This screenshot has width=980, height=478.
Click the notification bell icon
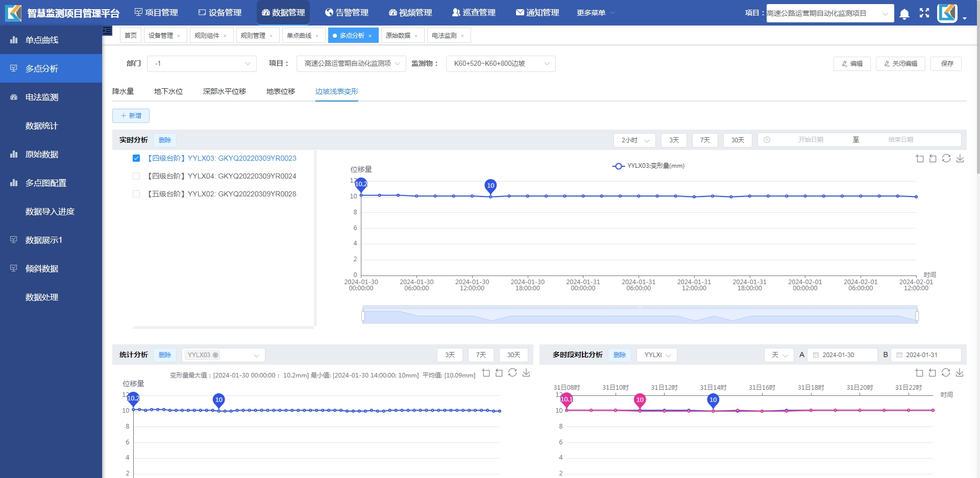(904, 14)
